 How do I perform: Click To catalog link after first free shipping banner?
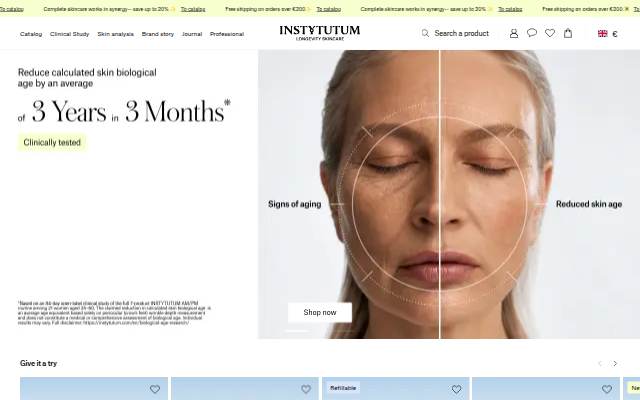[329, 9]
